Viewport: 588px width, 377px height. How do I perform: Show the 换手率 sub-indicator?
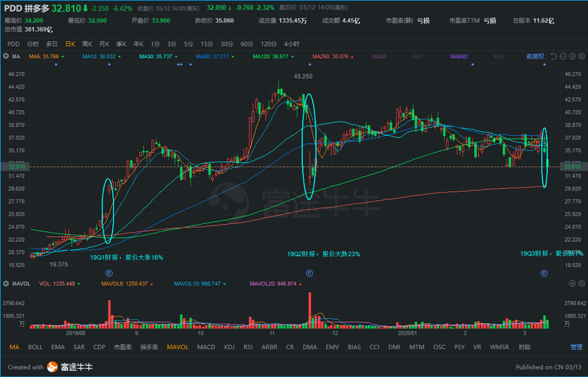[x=149, y=348]
